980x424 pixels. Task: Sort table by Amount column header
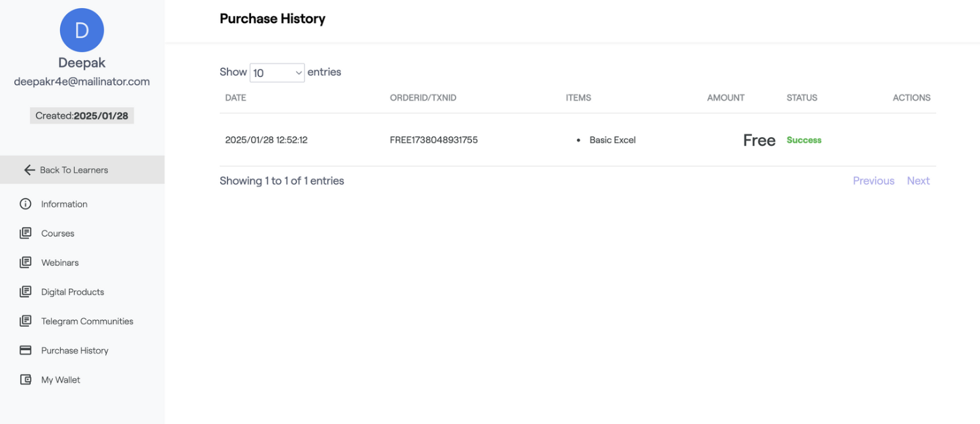726,98
